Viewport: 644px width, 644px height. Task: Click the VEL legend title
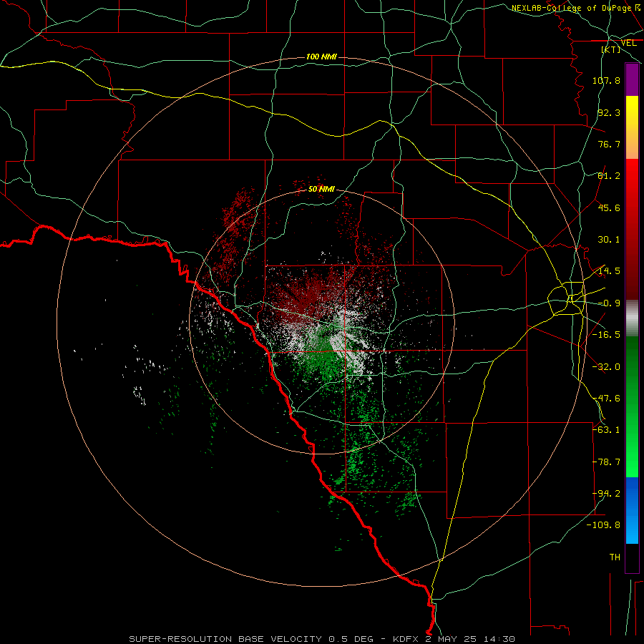tap(628, 43)
